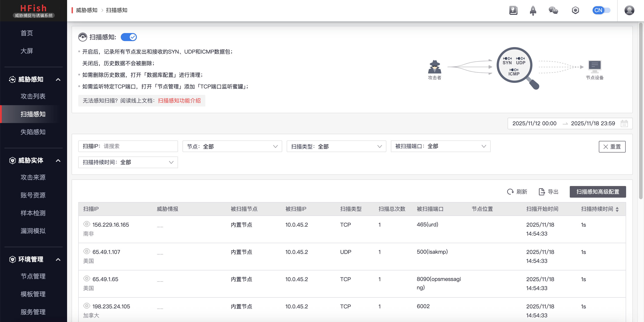Open the WeChat chat icon
The width and height of the screenshot is (644, 322).
[x=553, y=10]
